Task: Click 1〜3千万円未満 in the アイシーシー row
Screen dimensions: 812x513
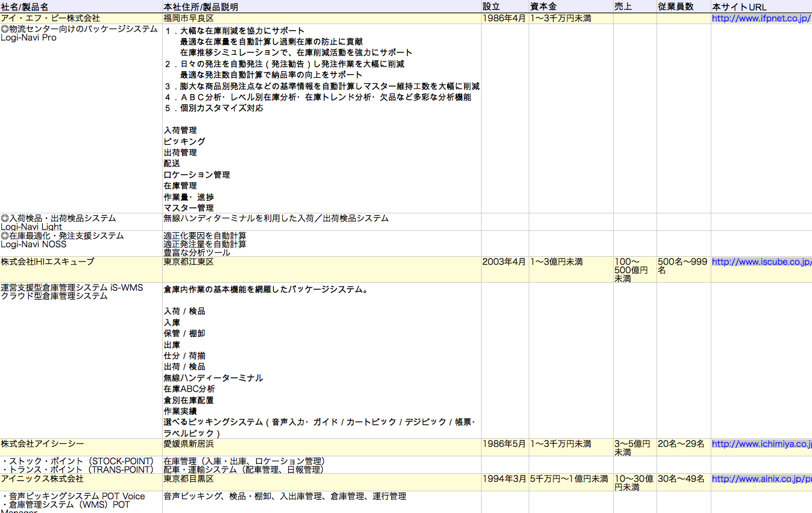Action: pyautogui.click(x=571, y=447)
